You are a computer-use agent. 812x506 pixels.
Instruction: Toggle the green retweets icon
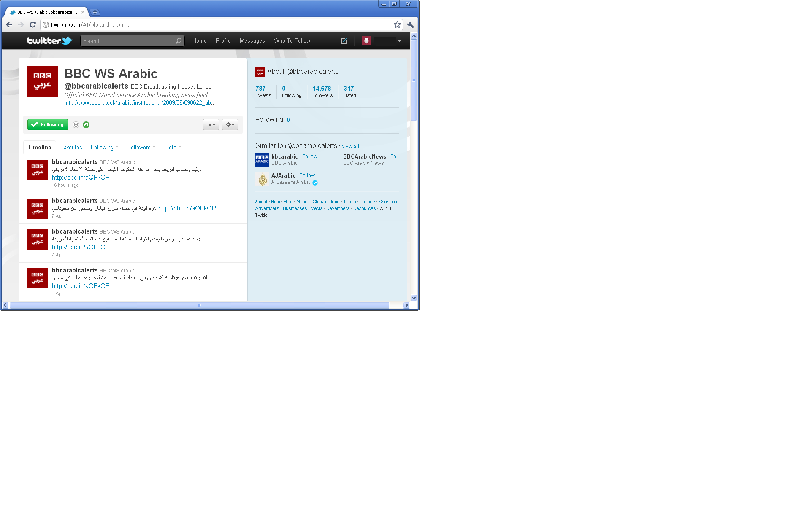coord(86,125)
